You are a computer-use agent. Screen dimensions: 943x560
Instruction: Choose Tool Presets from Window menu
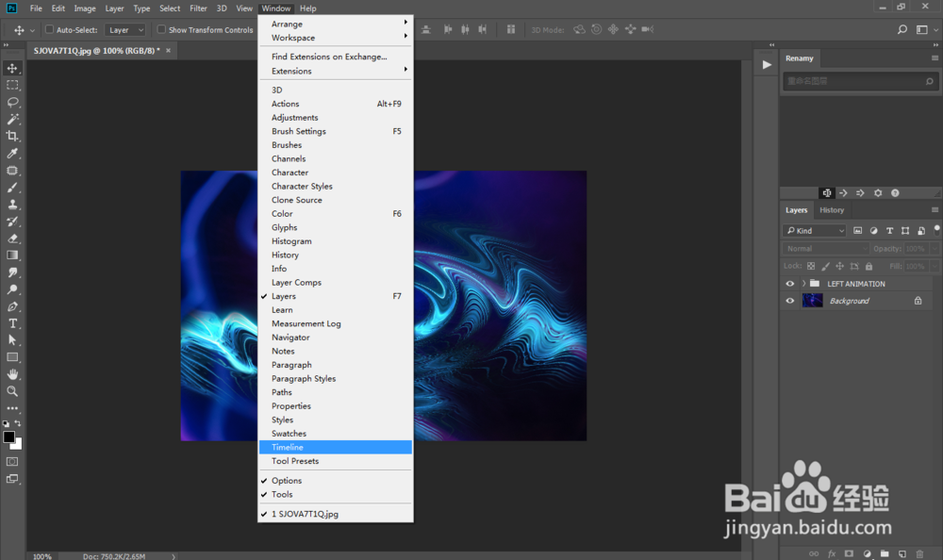(336, 461)
